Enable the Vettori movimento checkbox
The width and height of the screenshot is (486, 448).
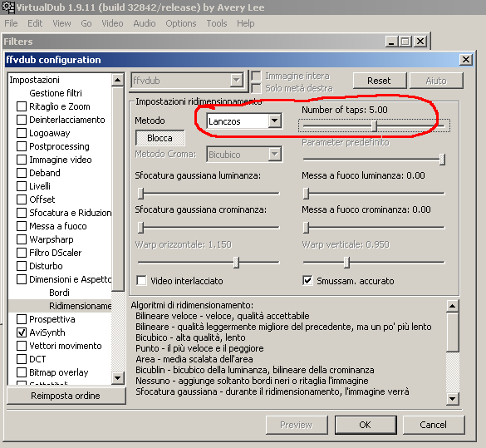[22, 346]
